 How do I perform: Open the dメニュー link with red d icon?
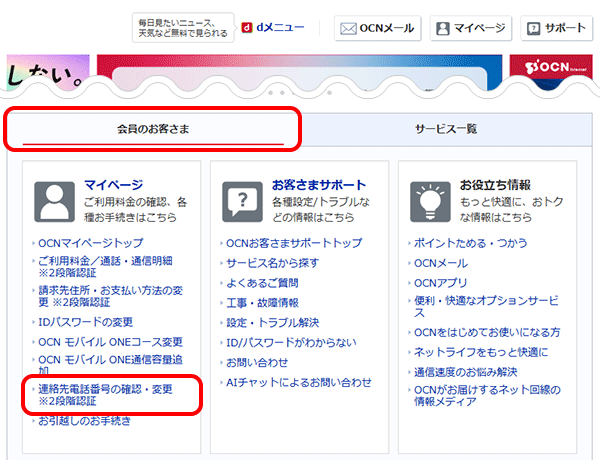pyautogui.click(x=272, y=28)
